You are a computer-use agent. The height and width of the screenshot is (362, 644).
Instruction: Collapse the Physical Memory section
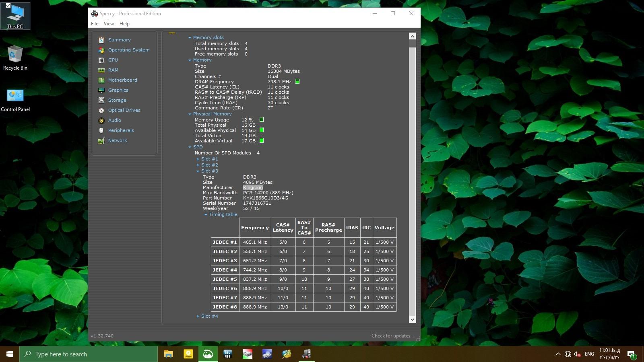(190, 114)
